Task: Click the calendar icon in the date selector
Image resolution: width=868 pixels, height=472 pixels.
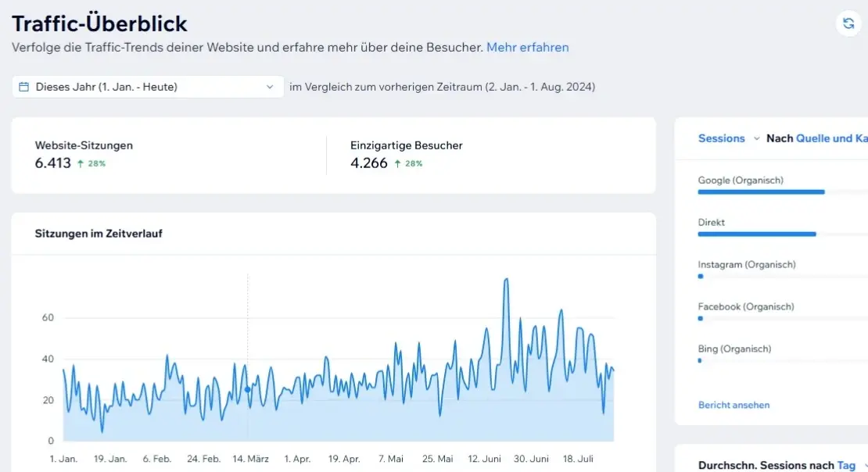Action: 23,87
